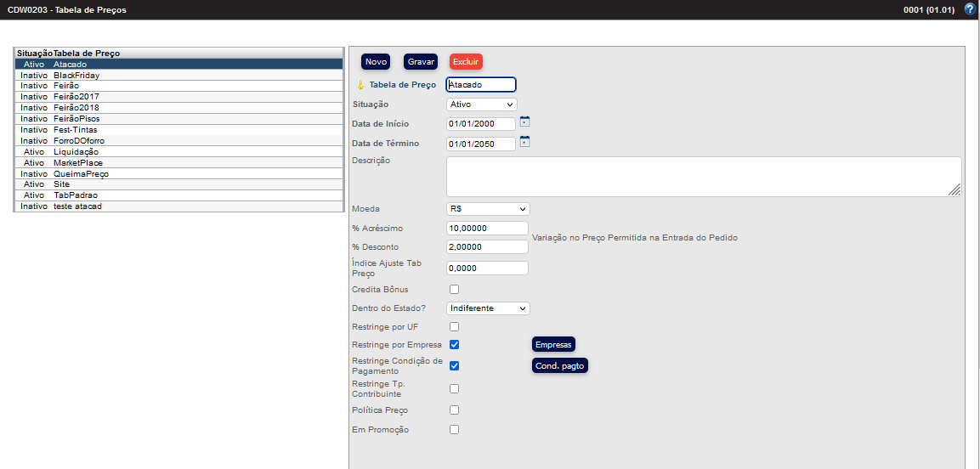Select the Liquidação row
980x469 pixels.
pyautogui.click(x=178, y=152)
